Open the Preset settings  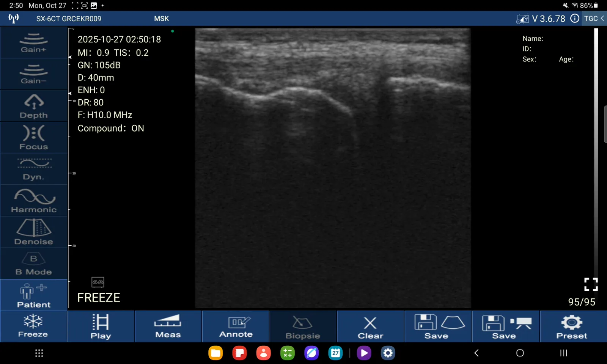tap(573, 326)
